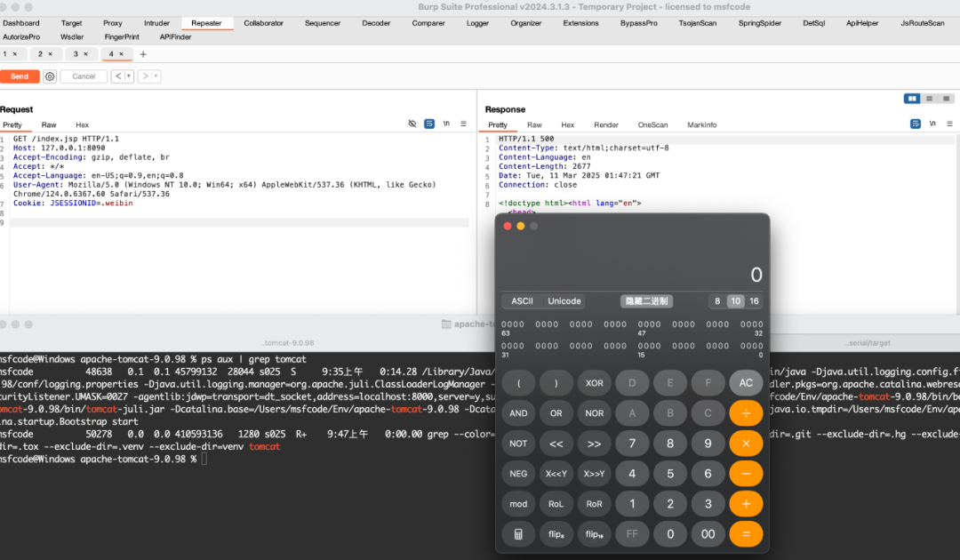960x560 pixels.
Task: Open the back history dropdown arrow
Action: (x=129, y=76)
